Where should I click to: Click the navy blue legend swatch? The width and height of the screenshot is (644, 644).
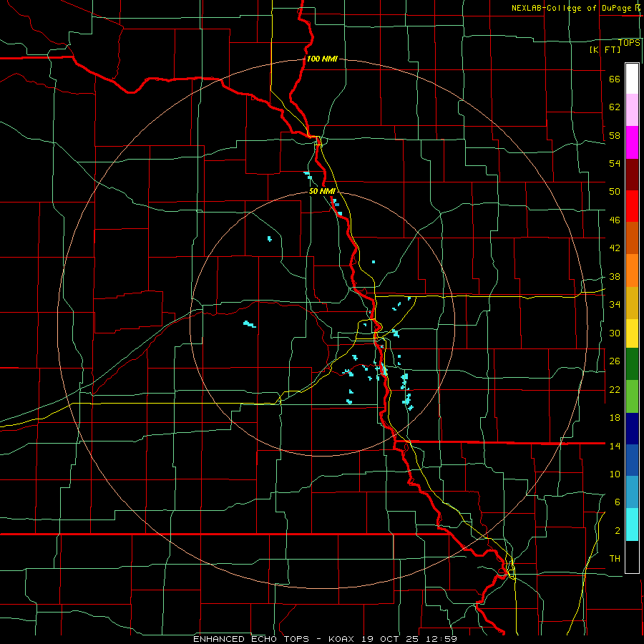(x=632, y=429)
